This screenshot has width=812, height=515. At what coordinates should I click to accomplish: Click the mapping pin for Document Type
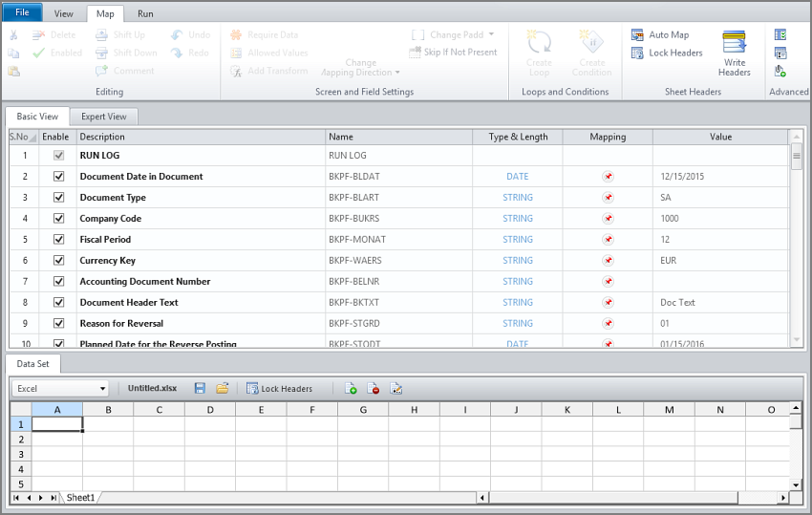(608, 198)
